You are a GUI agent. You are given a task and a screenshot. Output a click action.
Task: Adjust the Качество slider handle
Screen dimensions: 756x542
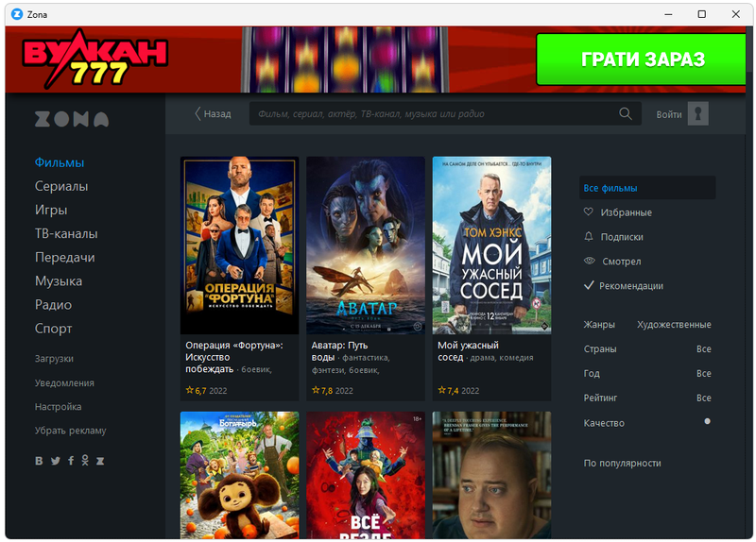pos(707,421)
